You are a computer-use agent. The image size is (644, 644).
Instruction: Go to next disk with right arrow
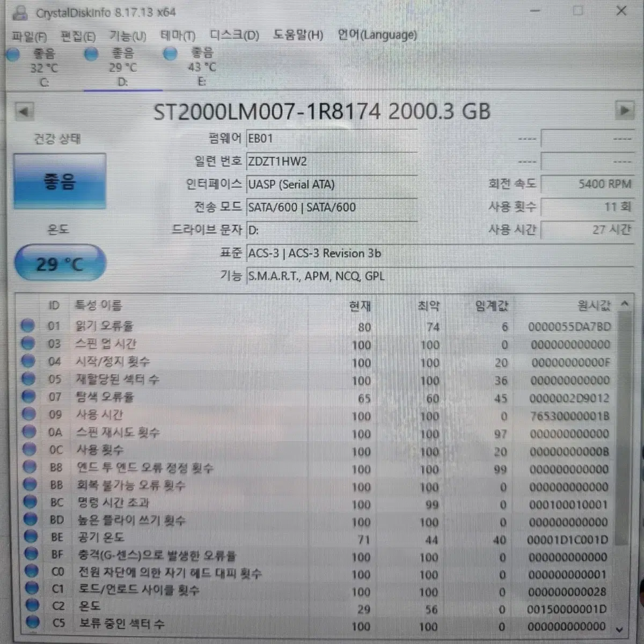pyautogui.click(x=624, y=111)
